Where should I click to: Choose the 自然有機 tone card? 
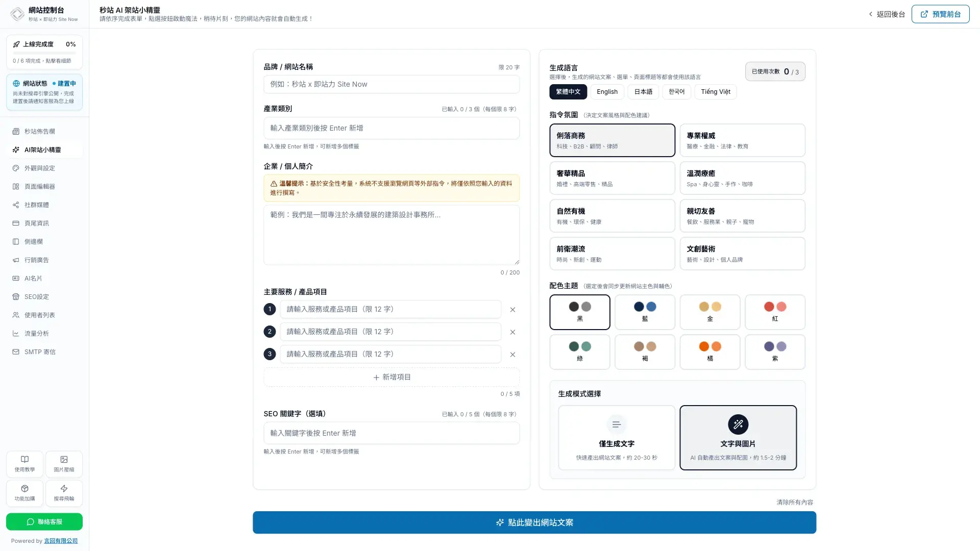coord(612,216)
